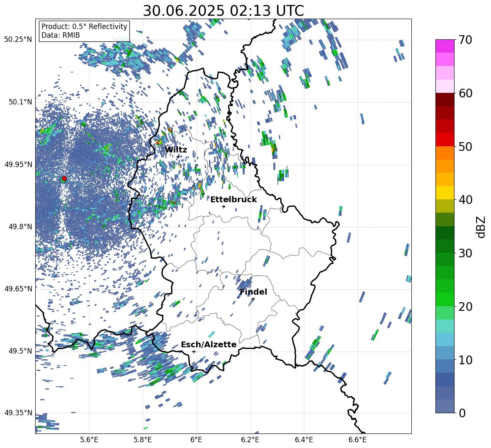
Task: Pick the light blue colorbar swatch above 10
Action: (445, 353)
